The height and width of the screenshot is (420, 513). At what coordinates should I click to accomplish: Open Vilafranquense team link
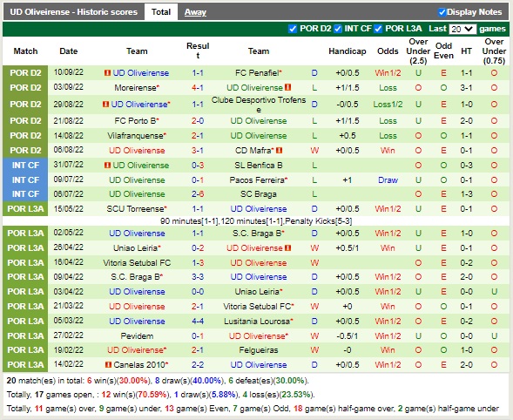[136, 136]
